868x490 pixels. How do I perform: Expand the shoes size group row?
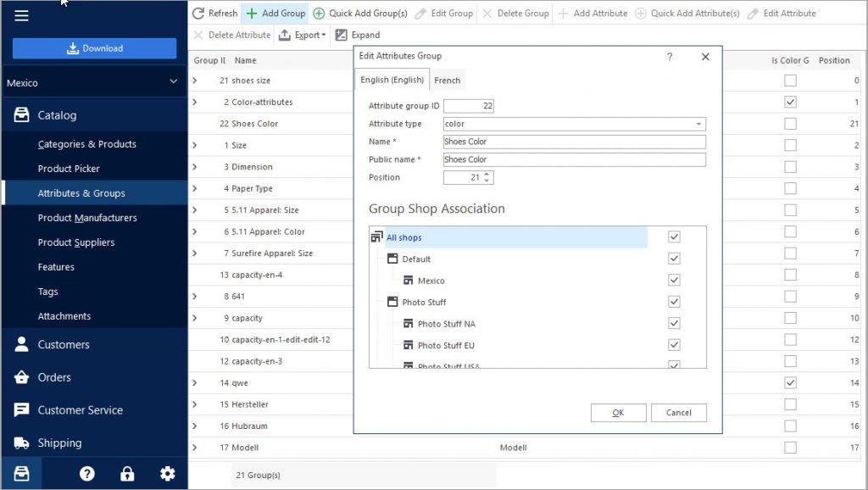tap(194, 81)
